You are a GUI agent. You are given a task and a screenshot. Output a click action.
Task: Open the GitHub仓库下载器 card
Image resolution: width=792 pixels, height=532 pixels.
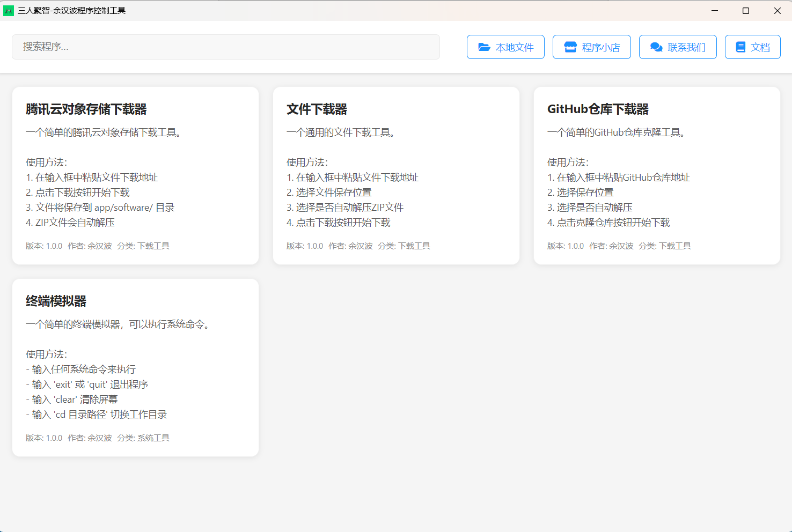[657, 176]
